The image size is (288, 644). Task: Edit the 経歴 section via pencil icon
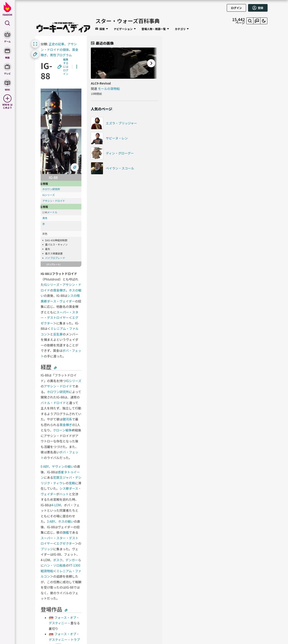55,368
